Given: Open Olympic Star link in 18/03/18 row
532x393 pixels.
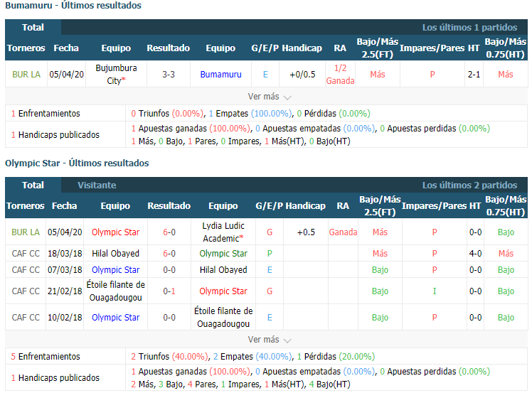Looking at the screenshot, I should [223, 253].
